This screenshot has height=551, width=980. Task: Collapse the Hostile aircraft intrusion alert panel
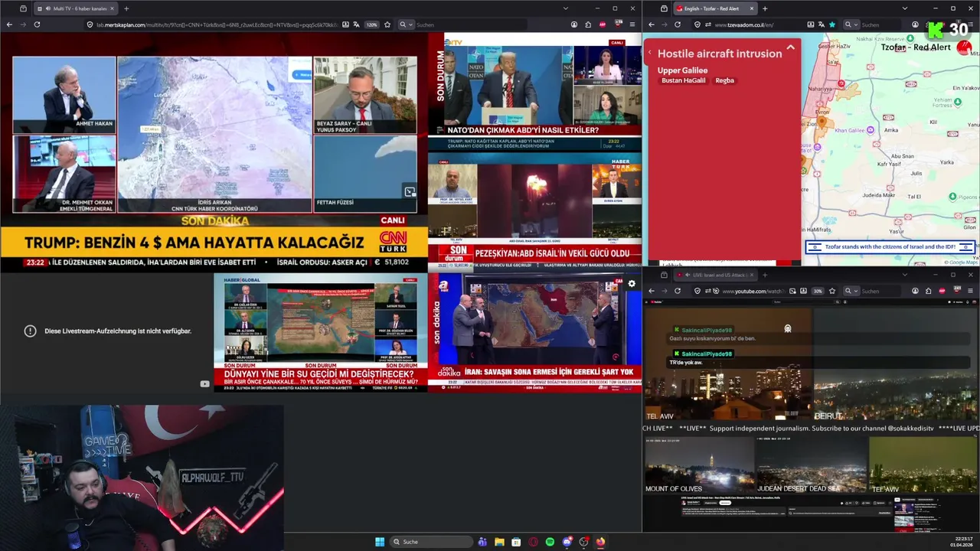[x=790, y=47]
